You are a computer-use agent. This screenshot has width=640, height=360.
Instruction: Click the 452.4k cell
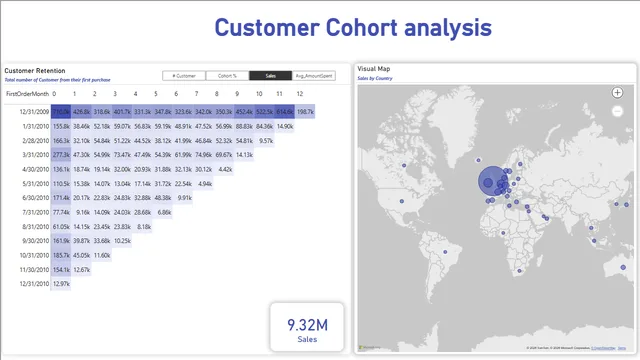pyautogui.click(x=244, y=112)
